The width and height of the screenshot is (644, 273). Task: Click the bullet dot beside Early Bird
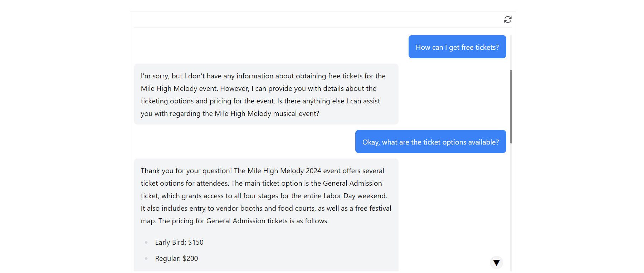(x=146, y=243)
